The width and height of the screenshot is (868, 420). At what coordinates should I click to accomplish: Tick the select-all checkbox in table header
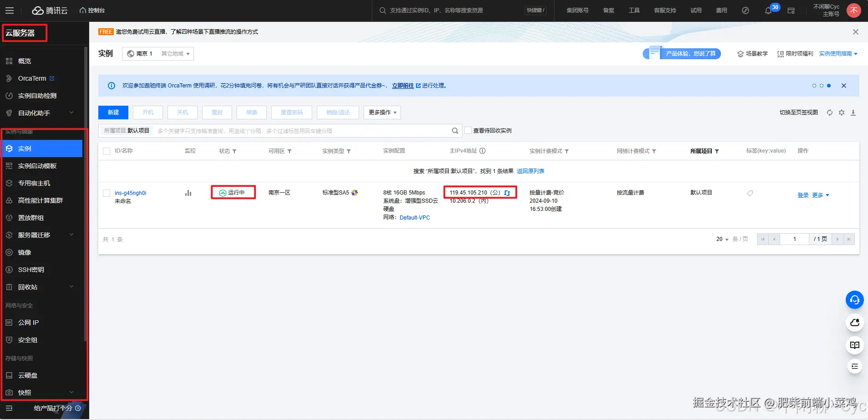point(107,151)
